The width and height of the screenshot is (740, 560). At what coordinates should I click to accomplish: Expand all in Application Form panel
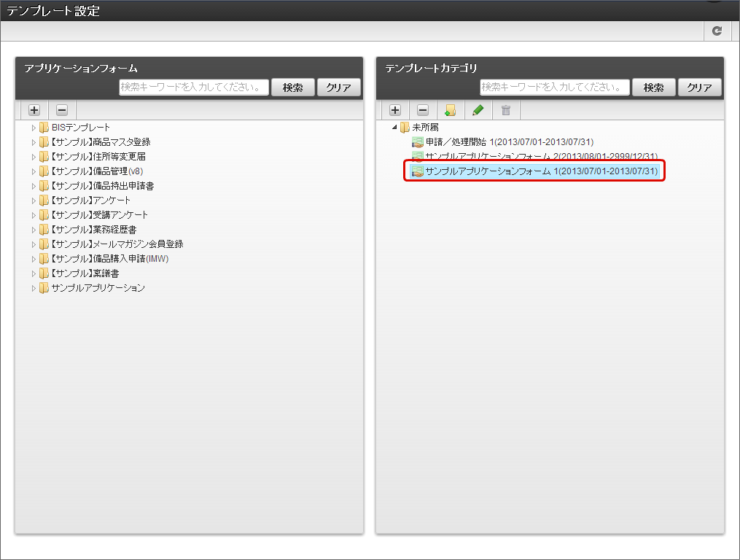pyautogui.click(x=34, y=110)
